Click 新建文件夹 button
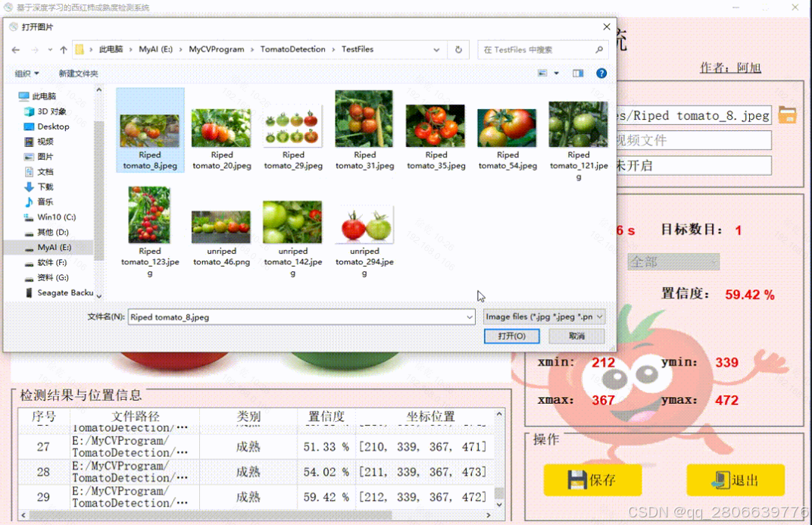The height and width of the screenshot is (525, 812). point(78,73)
